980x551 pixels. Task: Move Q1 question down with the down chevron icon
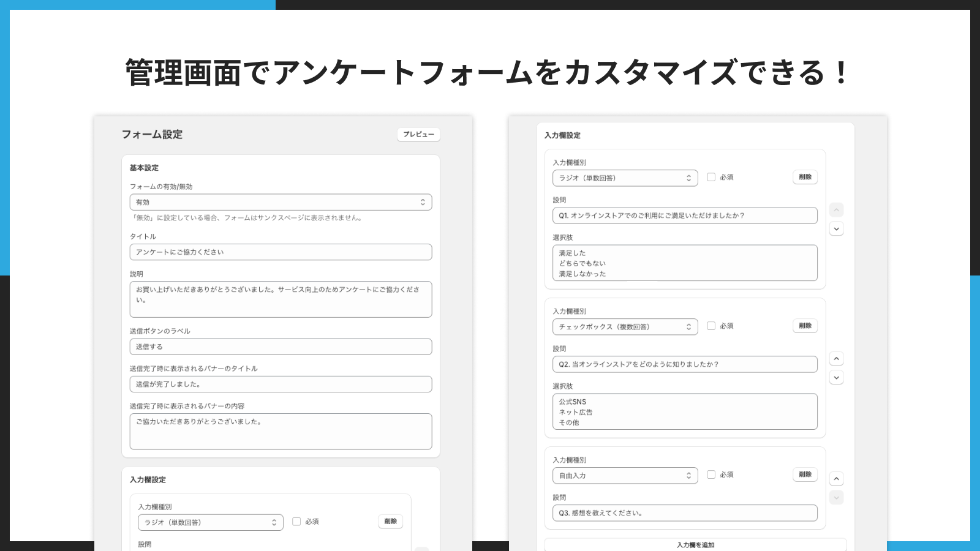836,228
